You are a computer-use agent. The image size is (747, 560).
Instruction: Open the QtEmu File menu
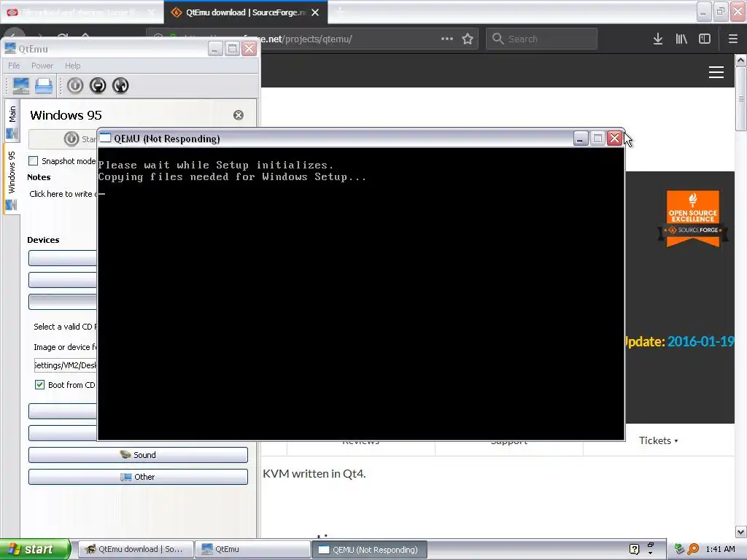14,66
